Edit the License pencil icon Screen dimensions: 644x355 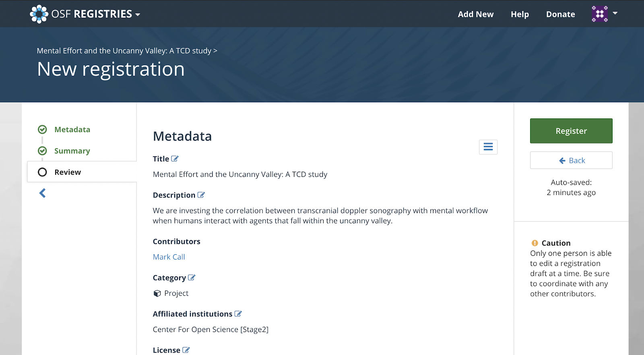(x=186, y=350)
